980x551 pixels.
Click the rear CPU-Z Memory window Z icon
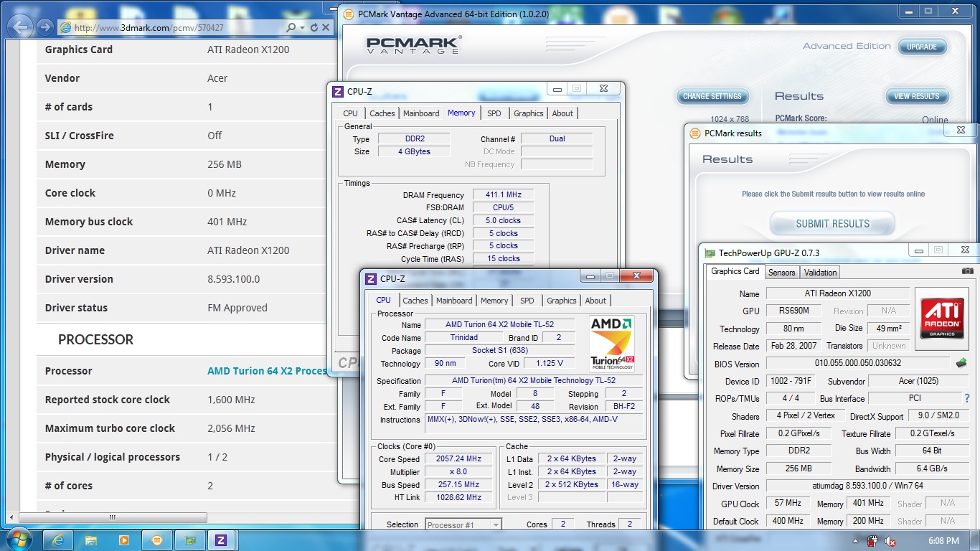click(338, 91)
